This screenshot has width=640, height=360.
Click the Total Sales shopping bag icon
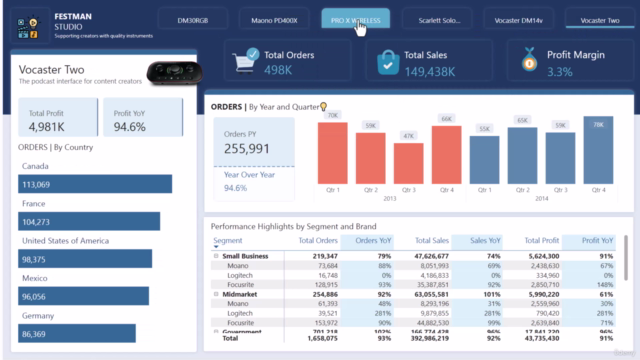click(388, 62)
